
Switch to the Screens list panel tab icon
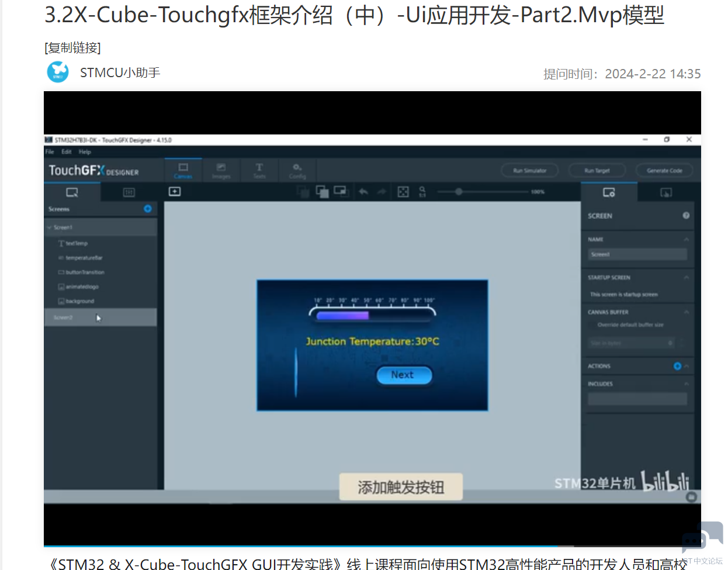[72, 192]
